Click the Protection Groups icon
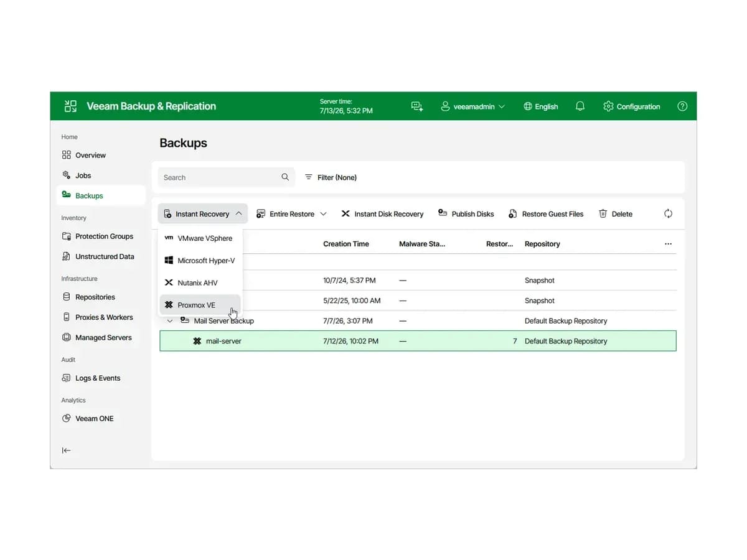 tap(67, 236)
